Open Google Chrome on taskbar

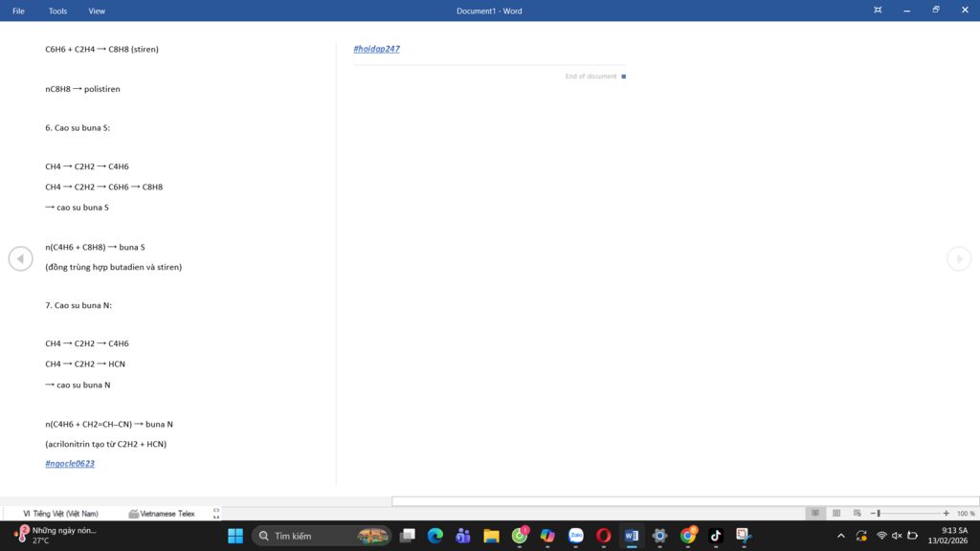click(687, 536)
